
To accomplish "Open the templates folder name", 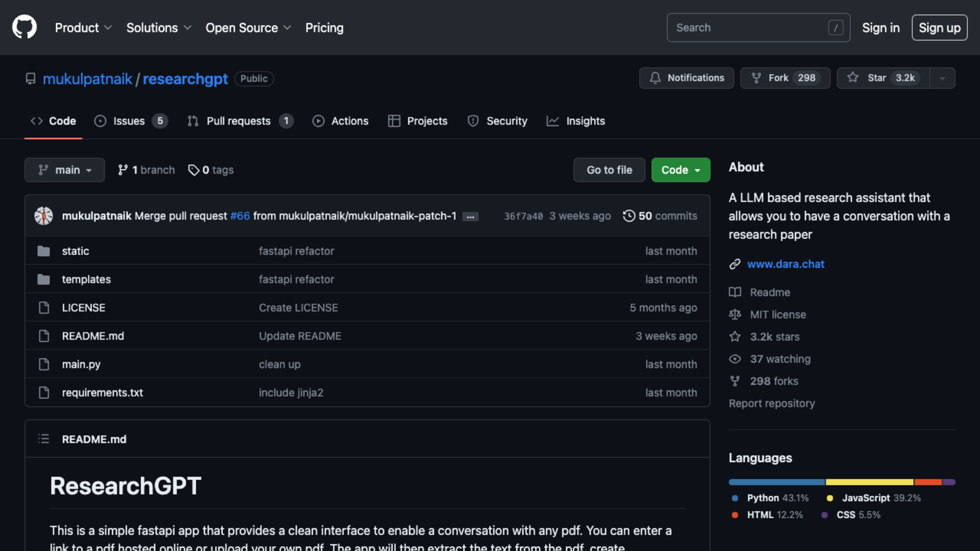I will pyautogui.click(x=86, y=280).
